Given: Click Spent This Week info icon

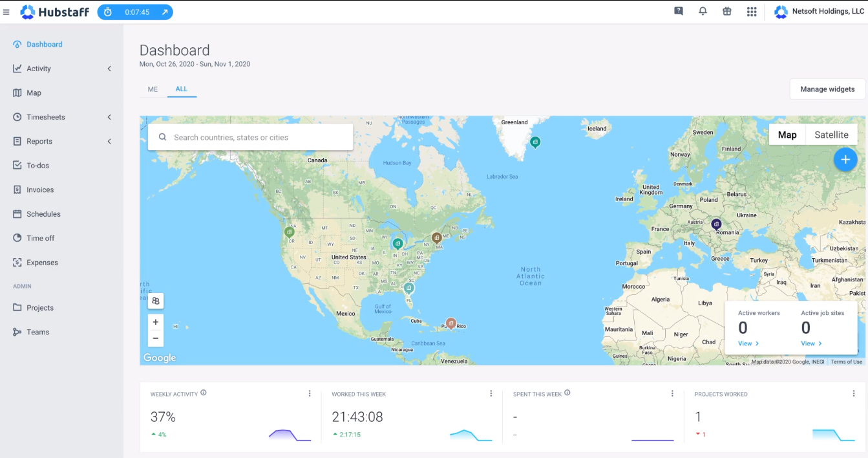Looking at the screenshot, I should point(567,393).
